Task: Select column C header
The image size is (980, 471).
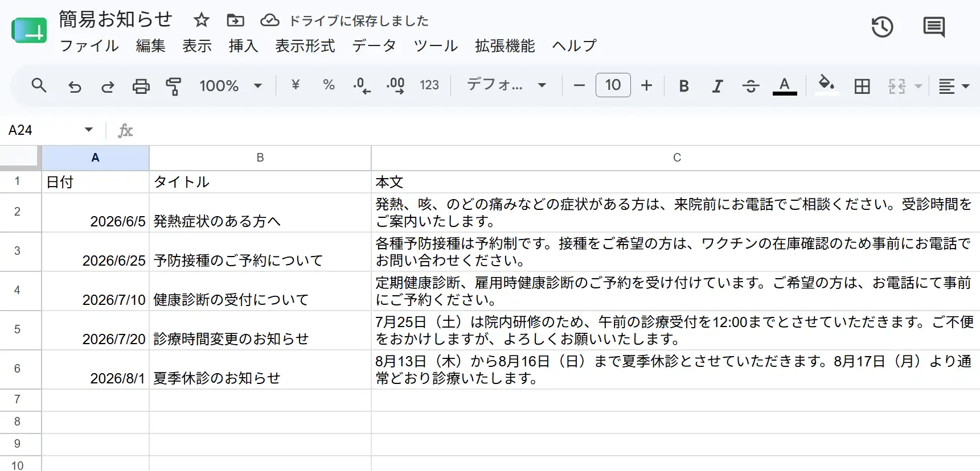Action: (676, 158)
